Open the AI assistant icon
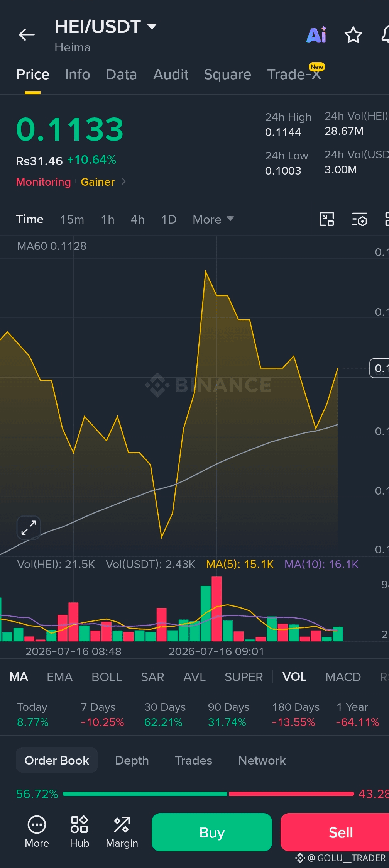The image size is (389, 868). (x=316, y=35)
